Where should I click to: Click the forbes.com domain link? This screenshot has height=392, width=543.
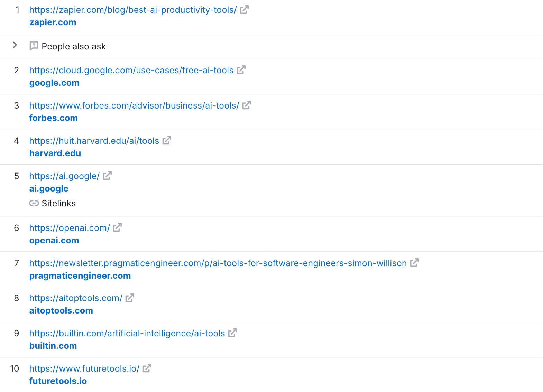(54, 118)
